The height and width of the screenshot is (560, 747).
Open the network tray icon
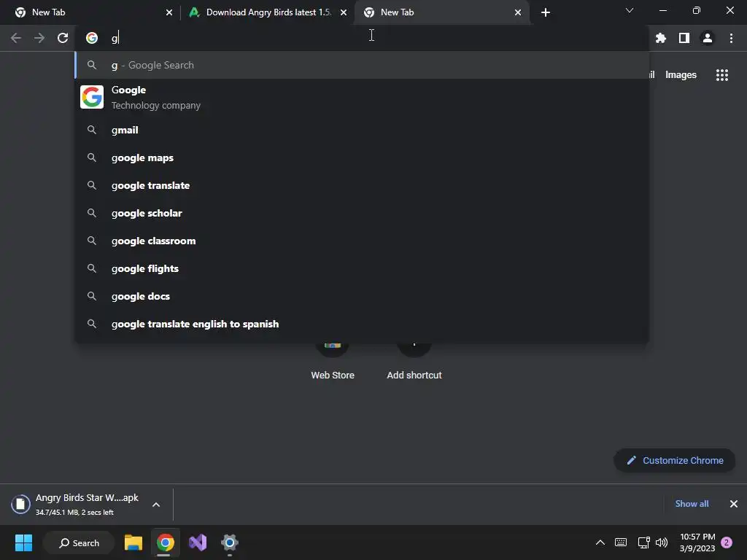pyautogui.click(x=643, y=542)
